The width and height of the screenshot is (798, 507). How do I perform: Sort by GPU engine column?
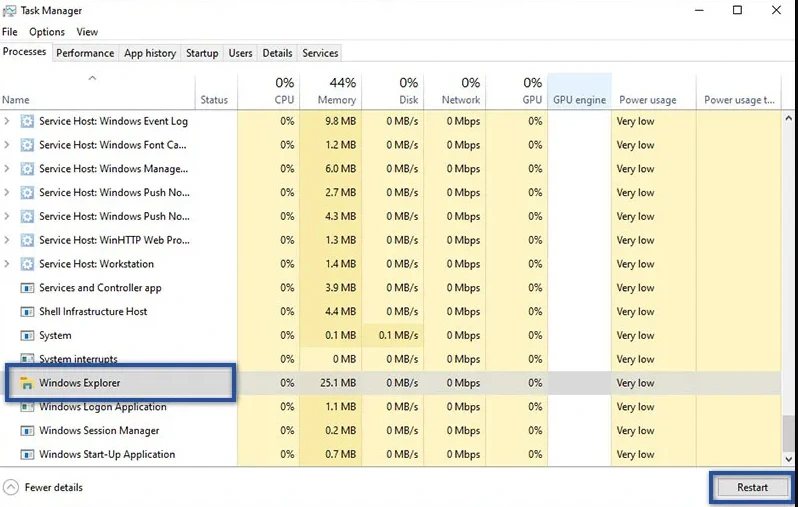click(580, 92)
